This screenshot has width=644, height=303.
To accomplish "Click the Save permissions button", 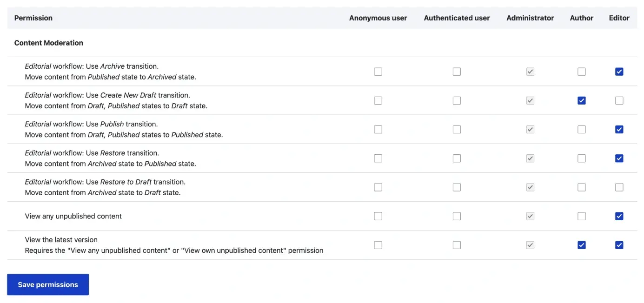I will pos(47,284).
